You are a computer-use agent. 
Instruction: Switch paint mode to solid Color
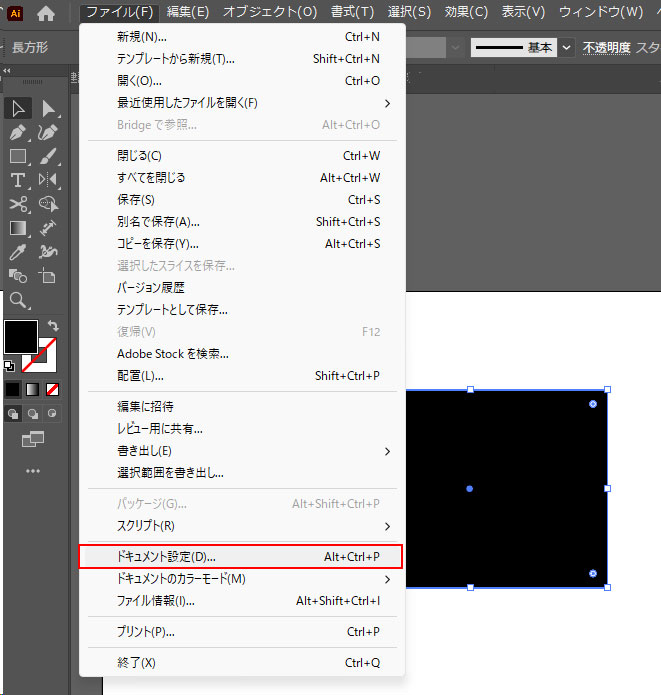(x=12, y=390)
